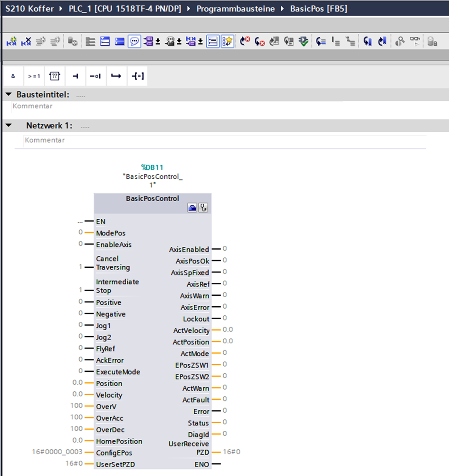Click the delete network toolbar icon
449x476 pixels.
26,42
